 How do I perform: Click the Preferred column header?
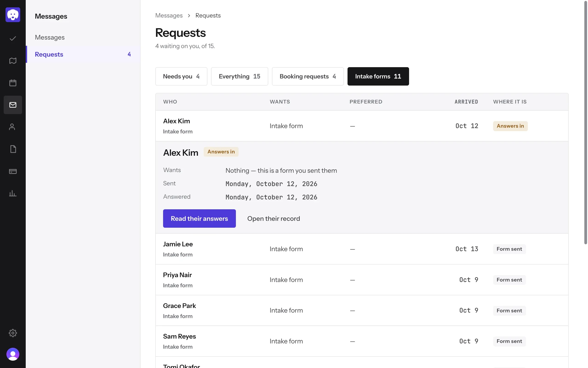click(366, 102)
